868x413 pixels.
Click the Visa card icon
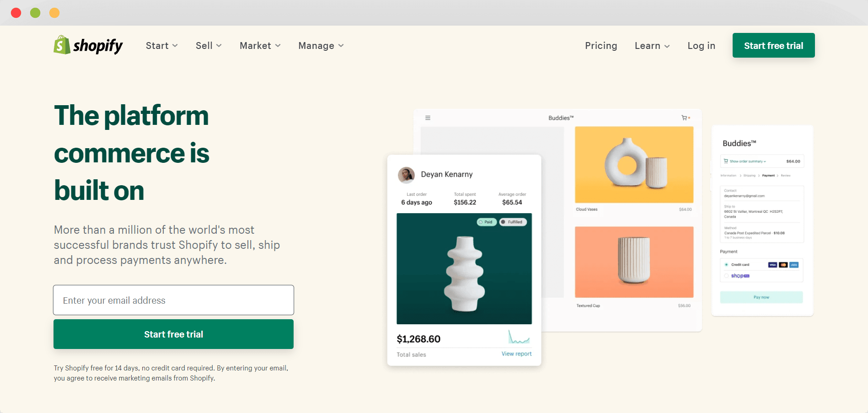(x=772, y=265)
